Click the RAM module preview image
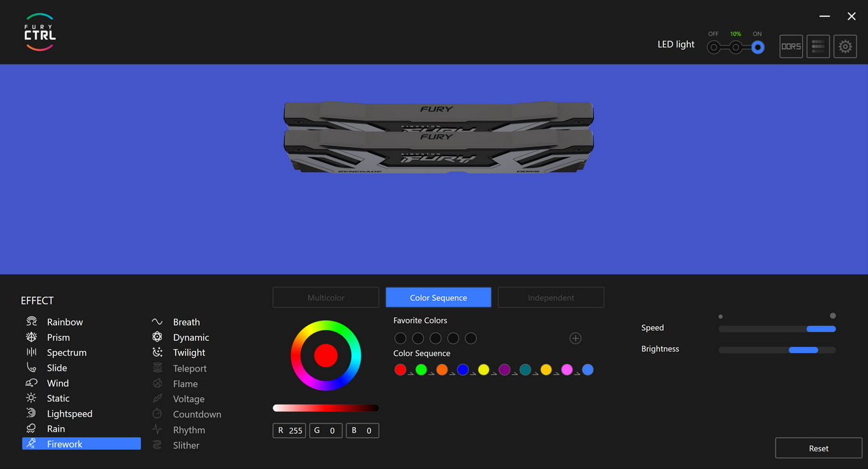This screenshot has width=868, height=469. 439,137
